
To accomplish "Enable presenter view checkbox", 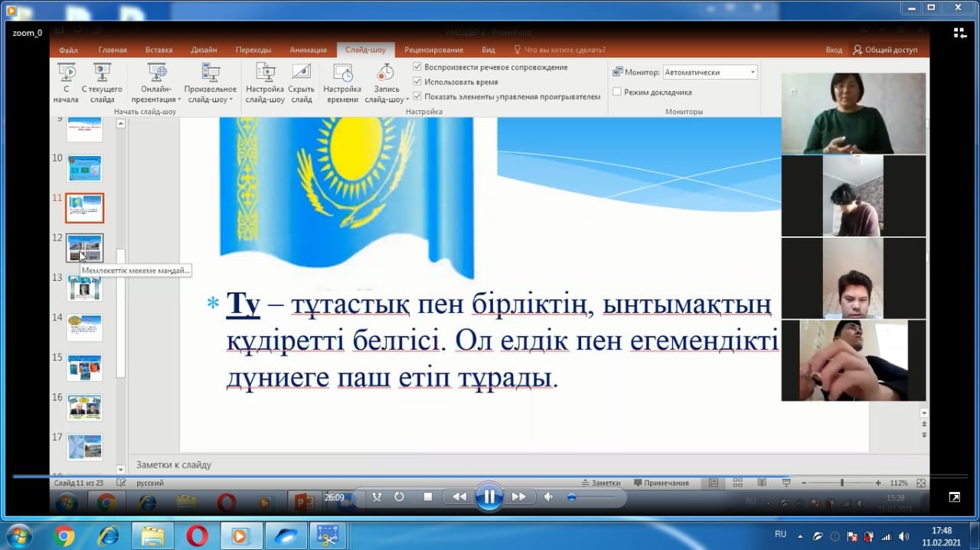I will (617, 92).
